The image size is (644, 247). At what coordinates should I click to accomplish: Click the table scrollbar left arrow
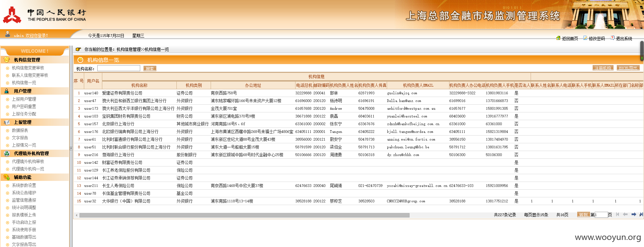76,215
